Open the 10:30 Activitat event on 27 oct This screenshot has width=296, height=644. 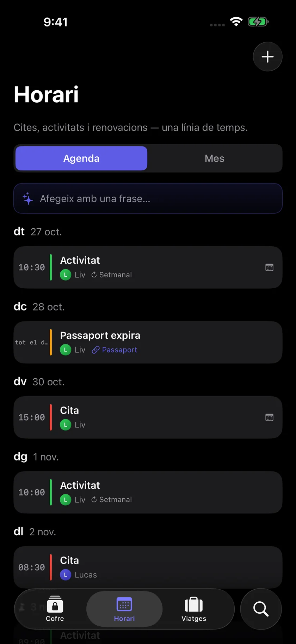(148, 267)
